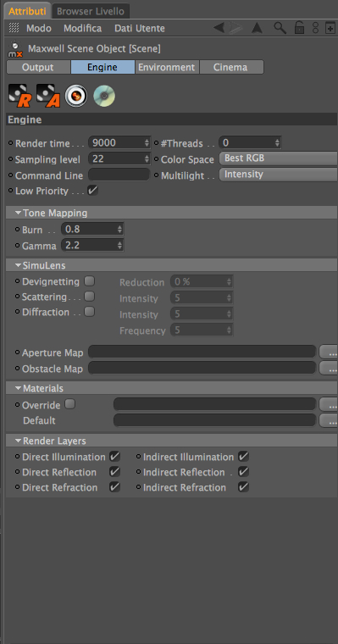Click the CD disc icon
The image size is (338, 644).
point(104,96)
